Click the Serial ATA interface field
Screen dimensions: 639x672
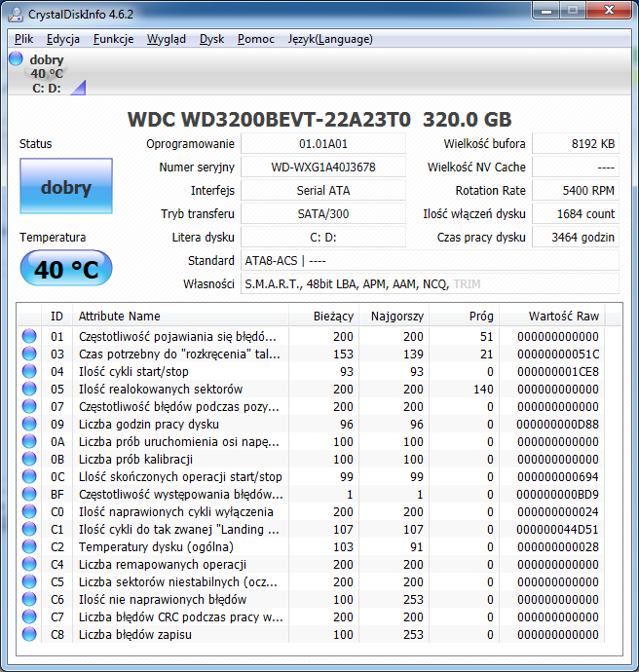tap(323, 191)
